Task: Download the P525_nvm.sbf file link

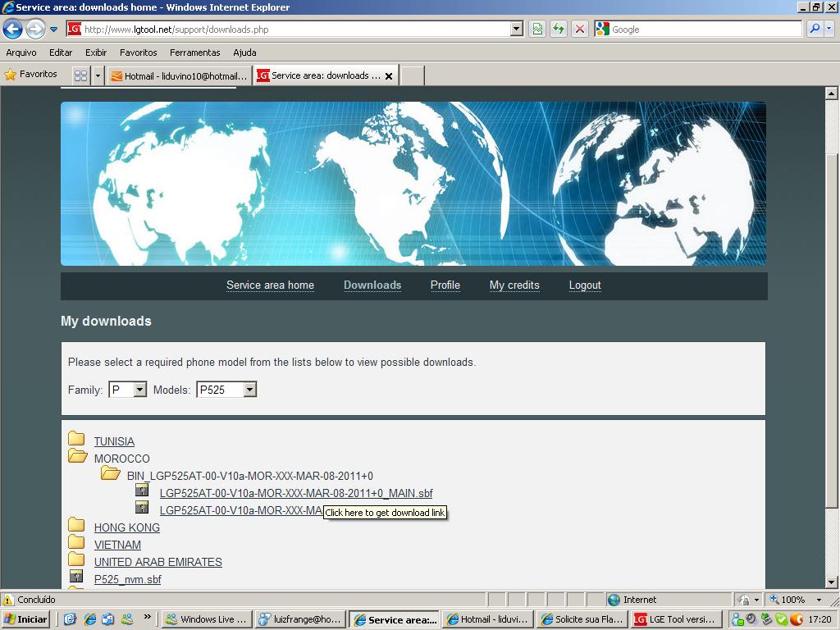Action: click(x=127, y=579)
